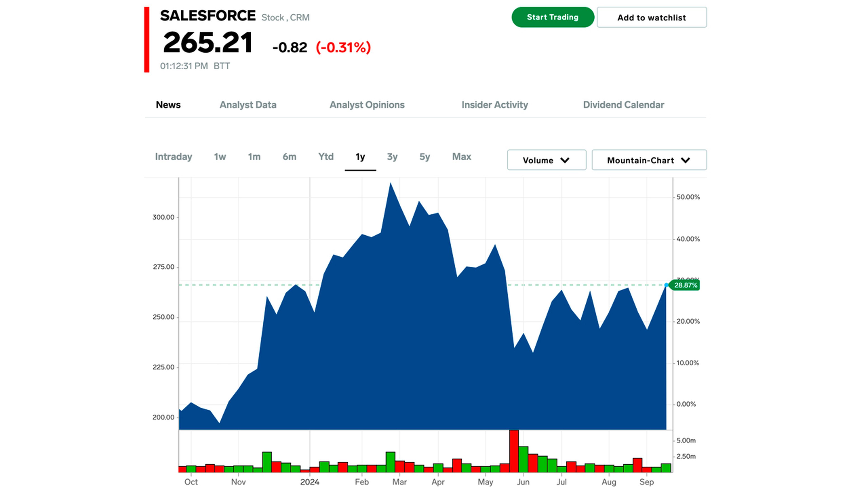
Task: Click the 265.21 stock price
Action: pos(208,42)
